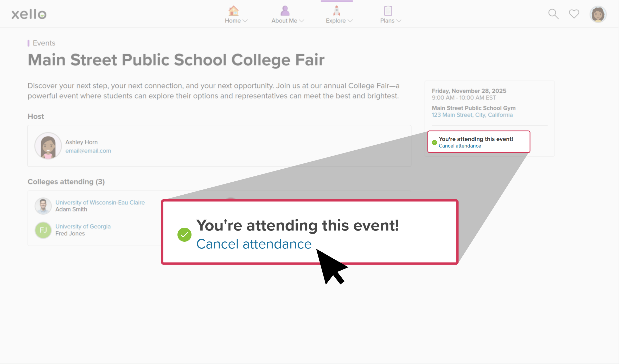619x364 pixels.
Task: Expand the Explore navigation dropdown
Action: (x=350, y=21)
